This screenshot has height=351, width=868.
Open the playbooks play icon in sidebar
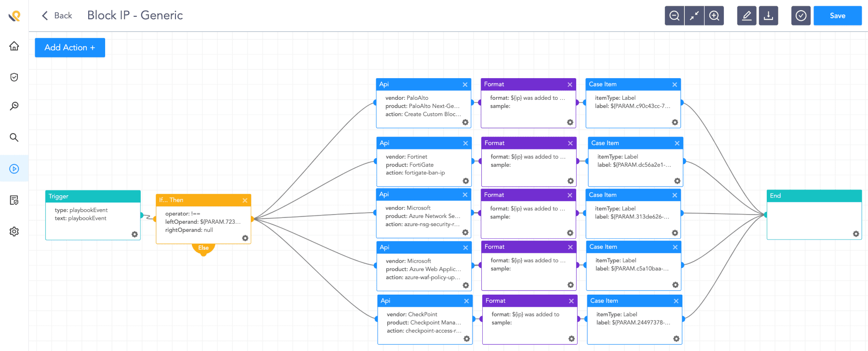point(14,169)
